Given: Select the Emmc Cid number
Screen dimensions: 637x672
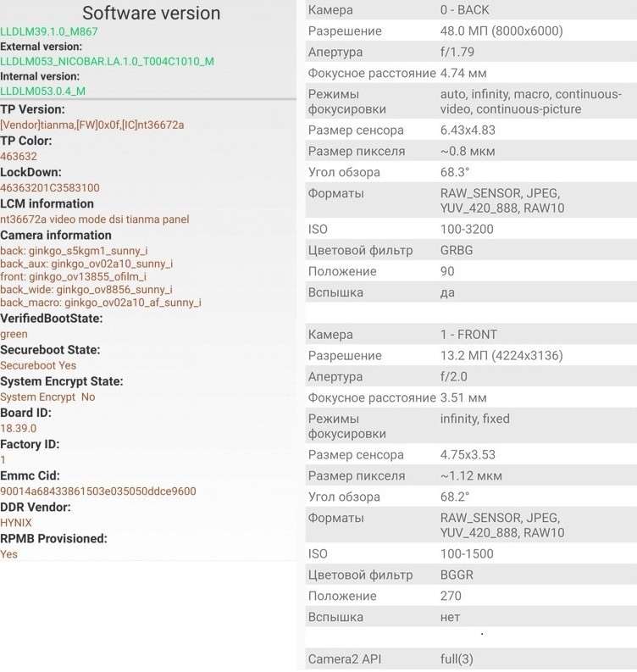Looking at the screenshot, I should 97,492.
